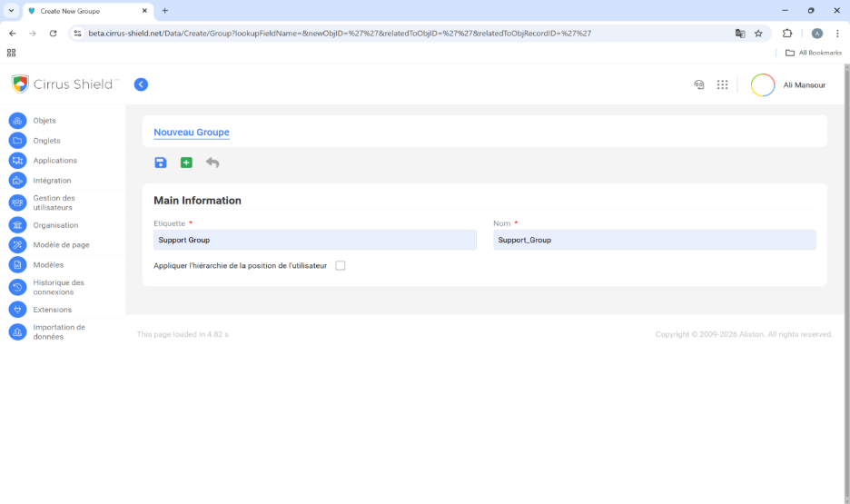Click the blue Save disk icon

click(x=161, y=163)
